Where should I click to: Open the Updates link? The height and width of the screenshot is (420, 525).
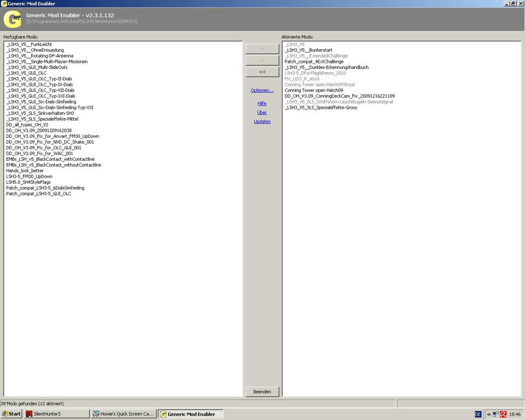point(262,121)
